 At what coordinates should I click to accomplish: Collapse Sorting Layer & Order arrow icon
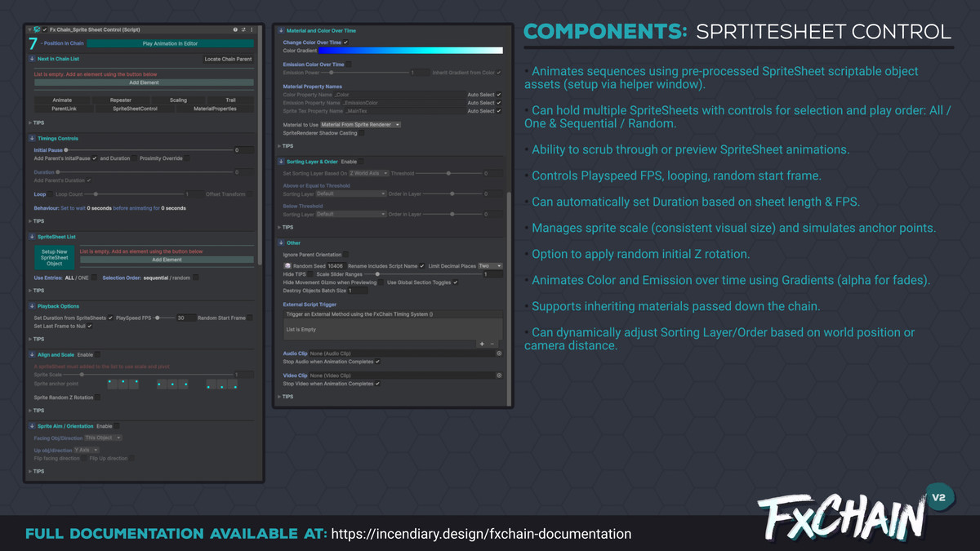click(x=281, y=162)
